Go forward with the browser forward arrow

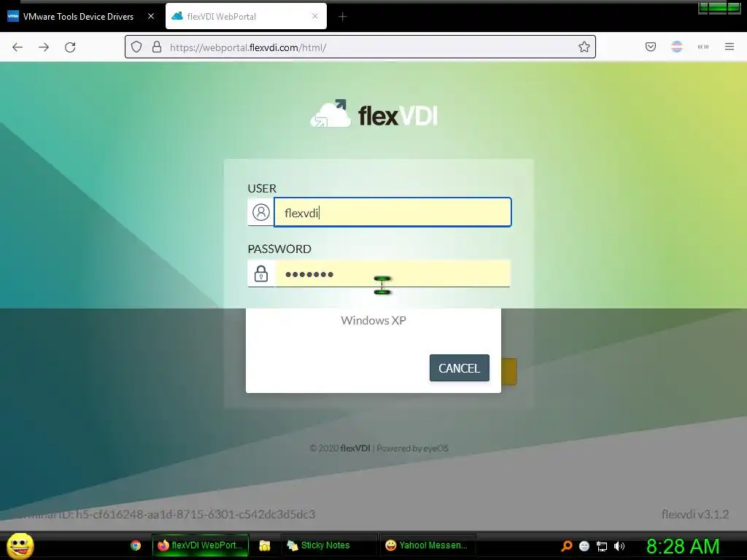tap(44, 47)
